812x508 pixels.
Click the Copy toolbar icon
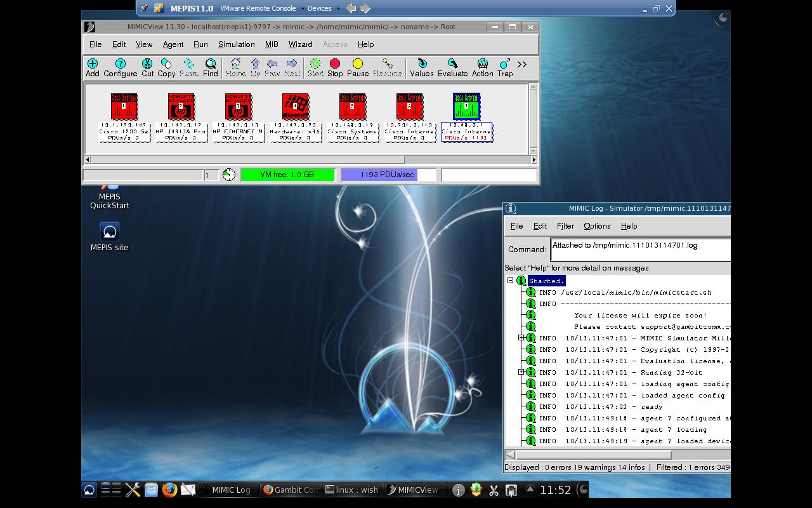[x=166, y=67]
